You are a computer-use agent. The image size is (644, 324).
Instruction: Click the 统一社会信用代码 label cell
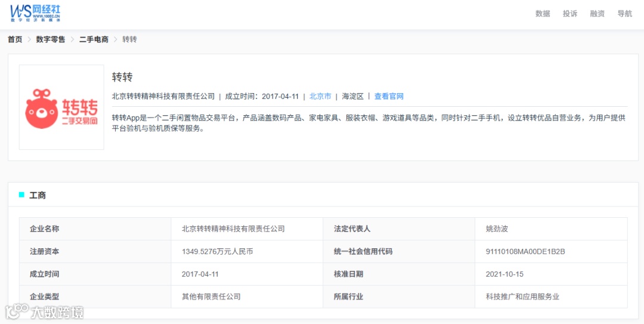[x=399, y=251]
